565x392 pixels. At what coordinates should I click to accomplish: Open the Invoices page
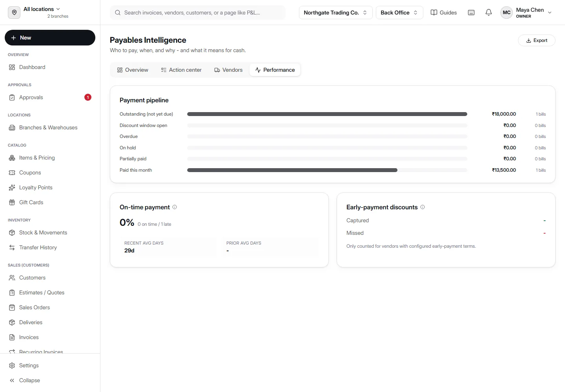[x=50, y=337]
